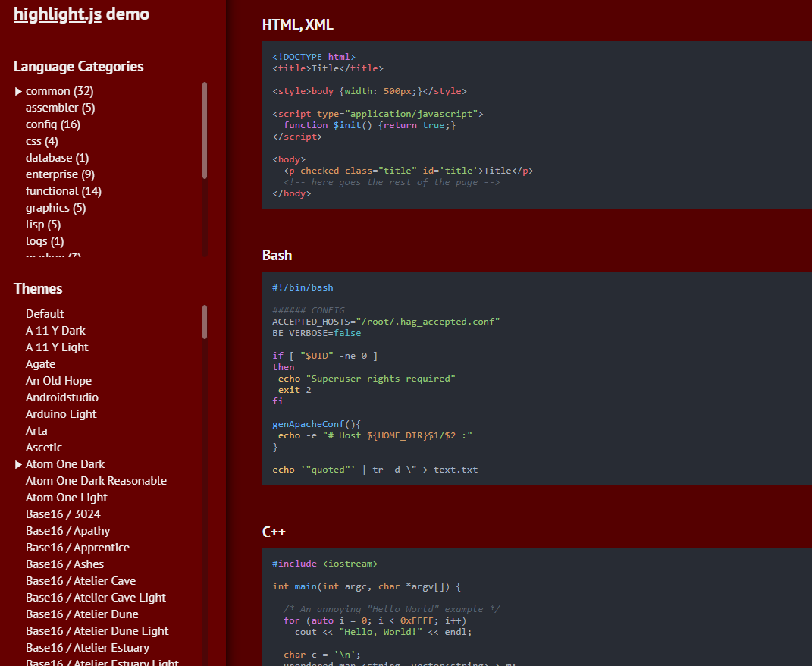This screenshot has width=812, height=666.
Task: Select the common (32) language category
Action: click(x=60, y=91)
